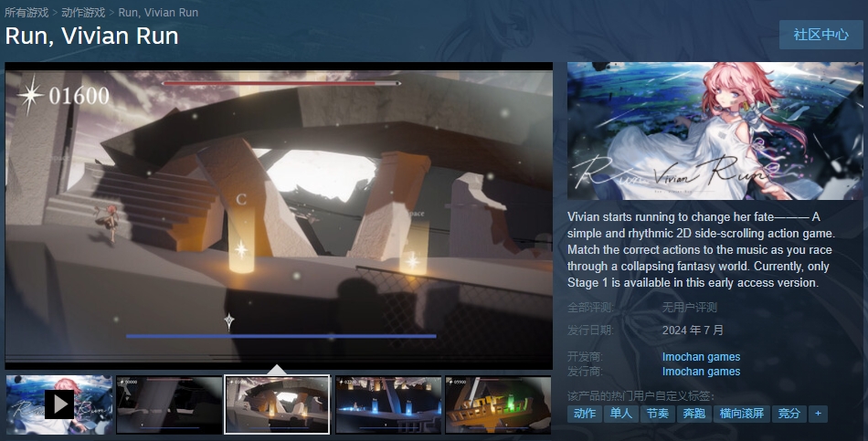Open the 动作游戏 breadcrumb link
This screenshot has width=868, height=441.
click(83, 12)
